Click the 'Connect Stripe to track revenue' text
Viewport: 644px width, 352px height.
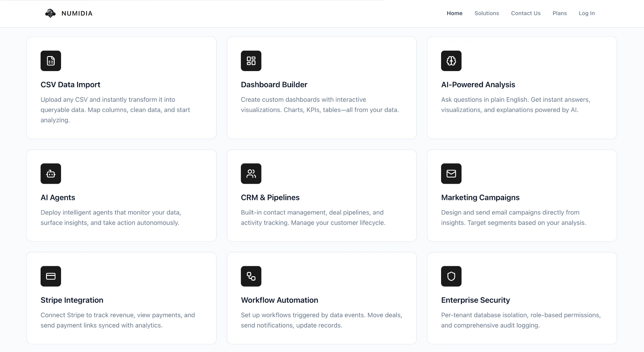[118, 320]
